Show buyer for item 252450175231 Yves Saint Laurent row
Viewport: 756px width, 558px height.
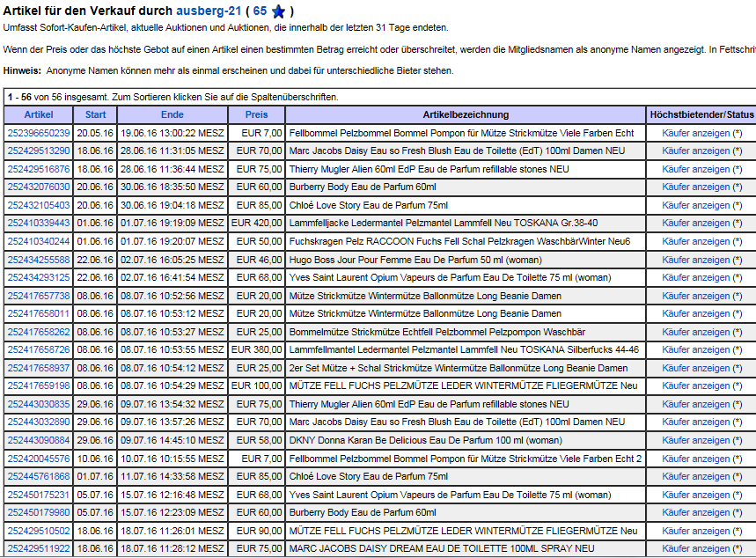click(696, 496)
